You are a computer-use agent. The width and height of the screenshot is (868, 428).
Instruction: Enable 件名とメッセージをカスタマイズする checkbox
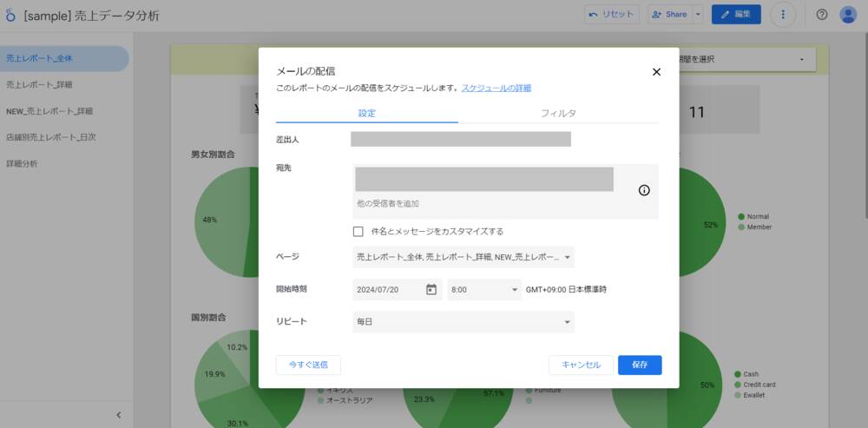pyautogui.click(x=358, y=232)
